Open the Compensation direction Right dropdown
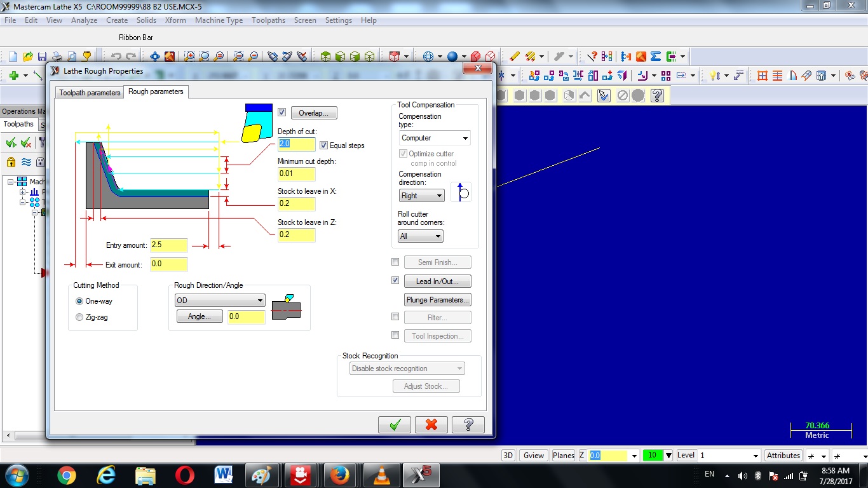This screenshot has width=868, height=488. point(422,196)
